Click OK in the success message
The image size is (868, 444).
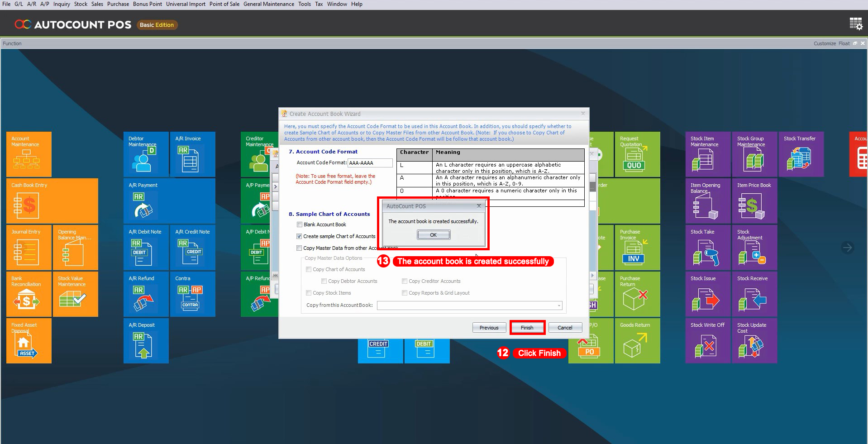(434, 235)
